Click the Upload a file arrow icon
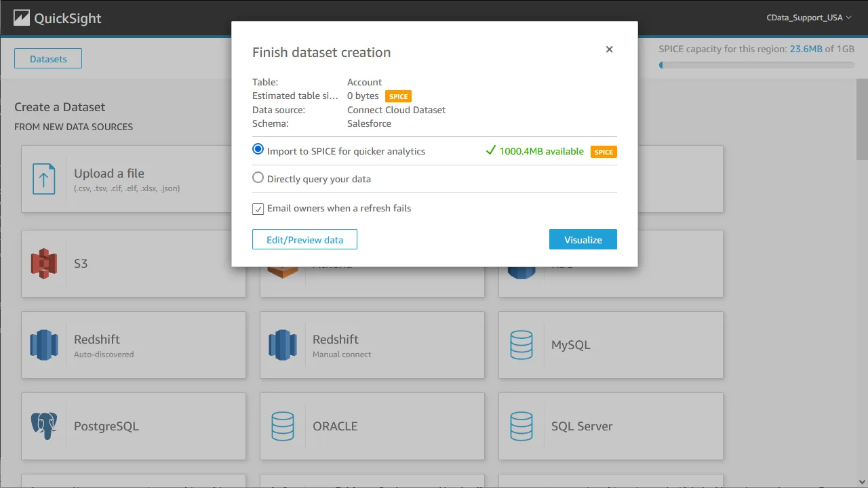Viewport: 868px width, 488px height. (x=44, y=180)
